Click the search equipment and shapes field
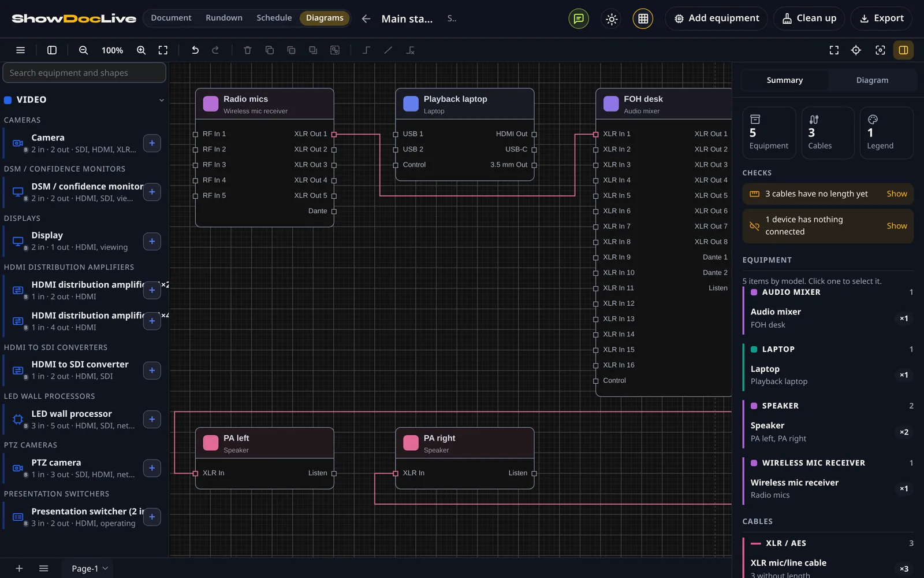 [84, 73]
